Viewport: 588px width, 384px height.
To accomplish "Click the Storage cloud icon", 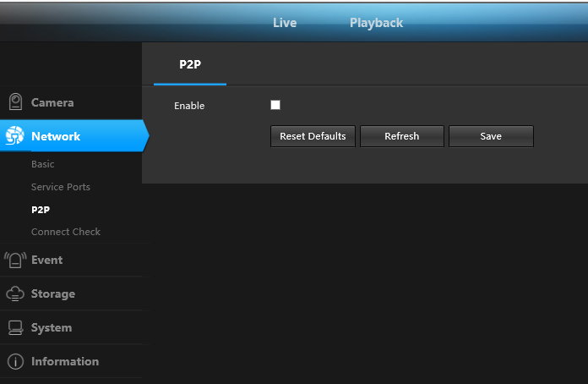I will (x=15, y=293).
